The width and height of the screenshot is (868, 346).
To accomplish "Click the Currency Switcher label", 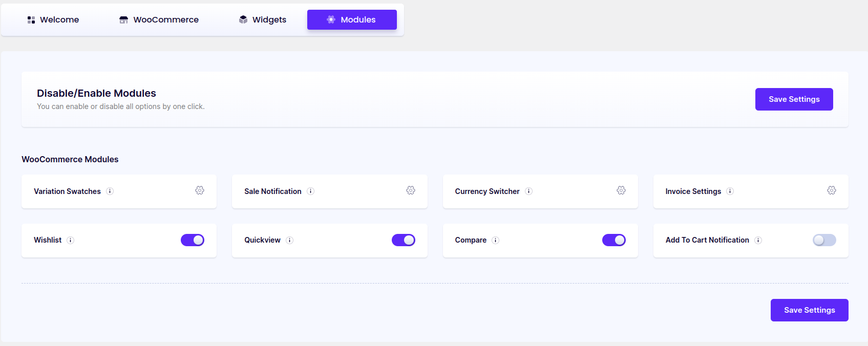I will [x=487, y=191].
